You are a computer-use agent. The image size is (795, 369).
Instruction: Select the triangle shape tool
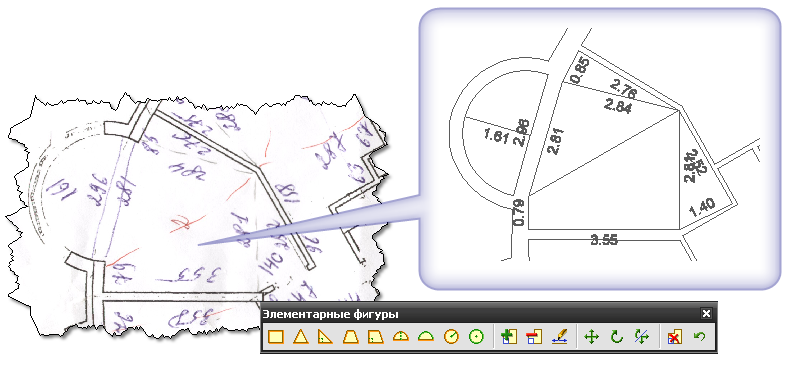pyautogui.click(x=301, y=337)
